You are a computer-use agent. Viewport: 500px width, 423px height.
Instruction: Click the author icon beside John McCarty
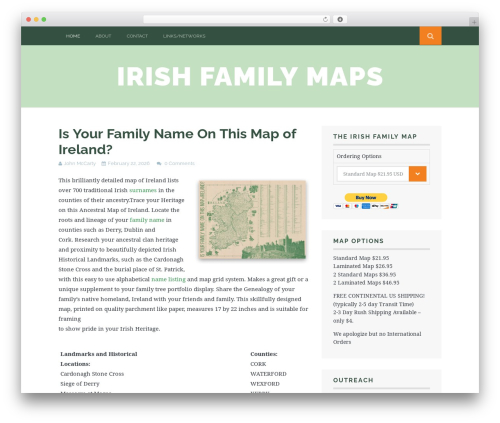(60, 163)
